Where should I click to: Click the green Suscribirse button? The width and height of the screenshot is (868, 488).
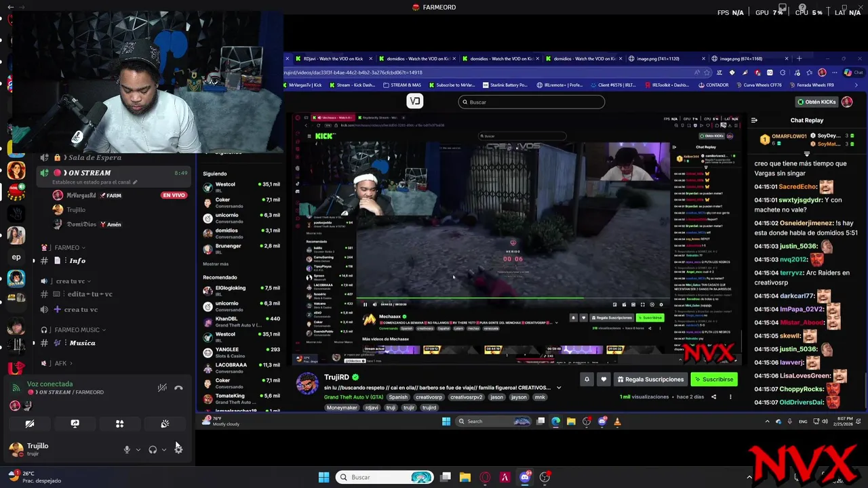pyautogui.click(x=714, y=380)
